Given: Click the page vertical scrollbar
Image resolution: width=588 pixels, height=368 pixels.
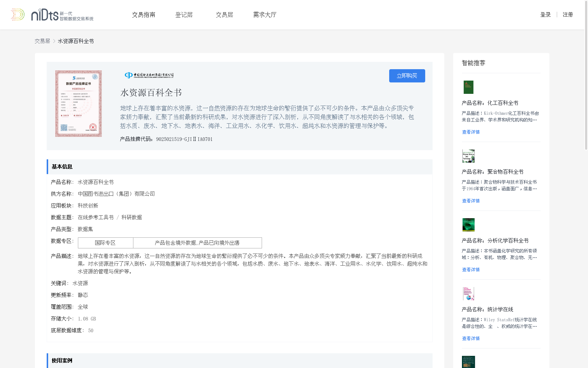Looking at the screenshot, I should tap(586, 75).
